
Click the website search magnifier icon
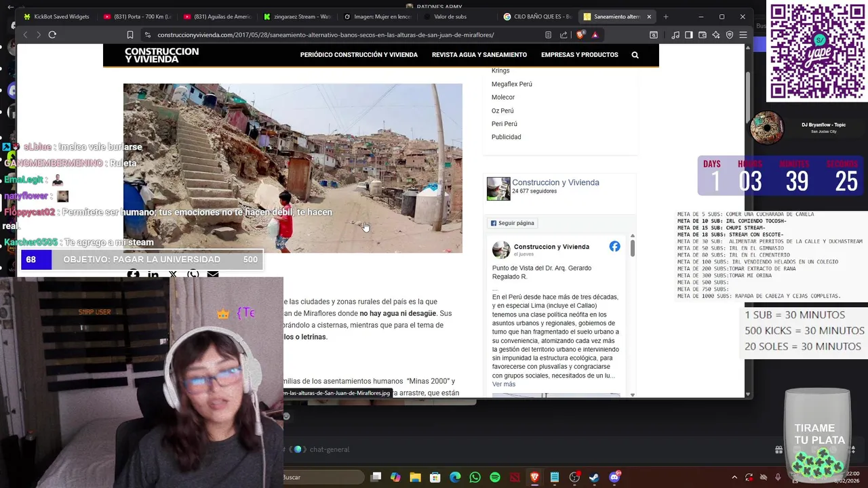(635, 55)
